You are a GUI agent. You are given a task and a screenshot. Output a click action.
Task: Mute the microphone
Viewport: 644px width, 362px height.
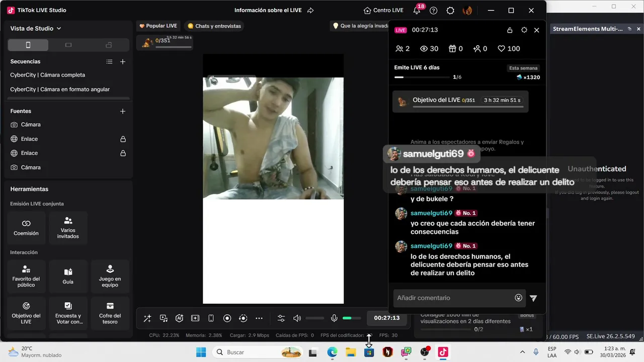click(334, 318)
